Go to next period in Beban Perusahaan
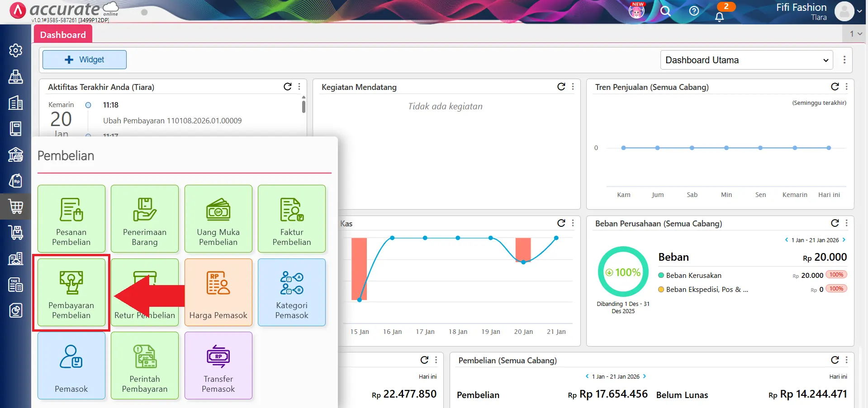868x408 pixels. pos(844,240)
